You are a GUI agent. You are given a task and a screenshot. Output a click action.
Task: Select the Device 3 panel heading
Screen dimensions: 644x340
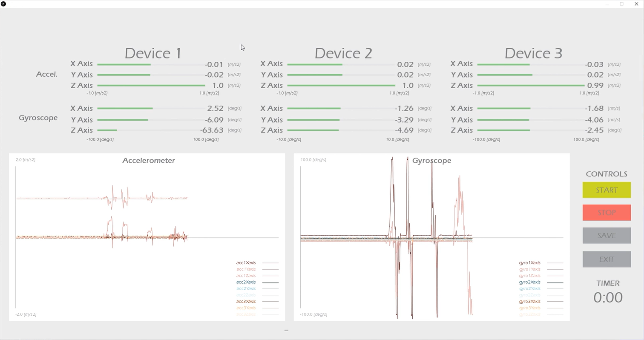(533, 53)
